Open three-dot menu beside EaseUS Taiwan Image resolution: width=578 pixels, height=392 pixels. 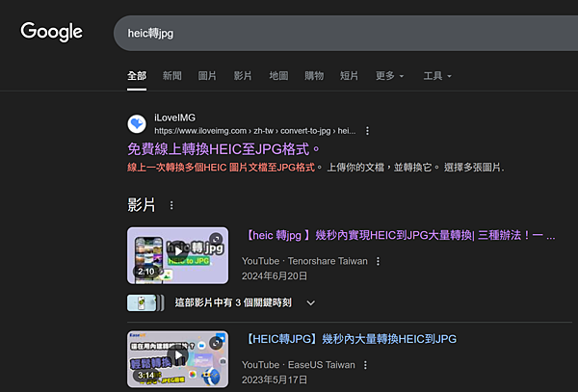pyautogui.click(x=365, y=365)
